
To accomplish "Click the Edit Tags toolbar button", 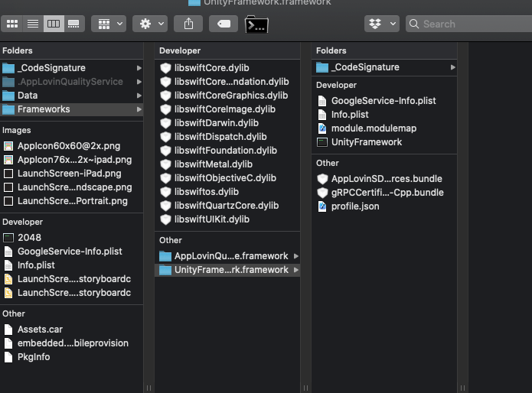I will tap(224, 24).
